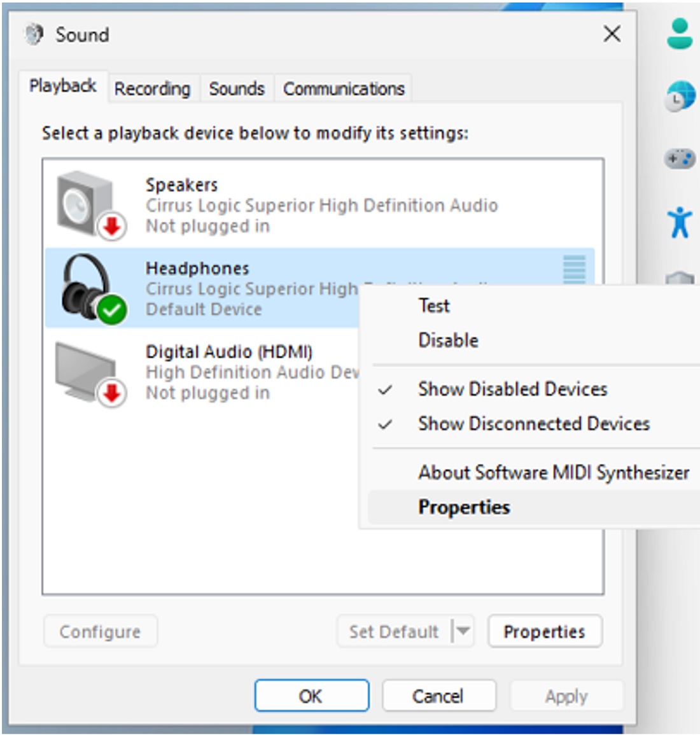This screenshot has height=735, width=700.
Task: Click the Cancel button
Action: pyautogui.click(x=438, y=696)
